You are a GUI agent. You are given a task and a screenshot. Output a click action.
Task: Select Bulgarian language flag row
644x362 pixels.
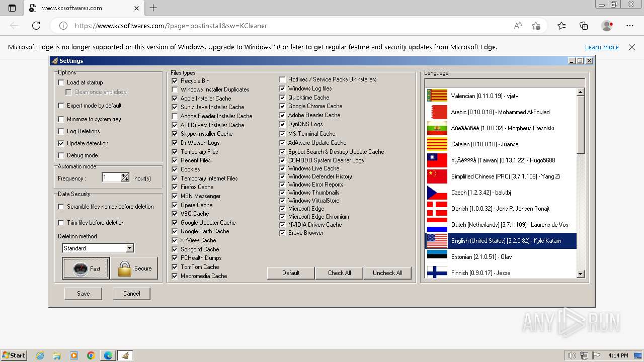[x=501, y=128]
